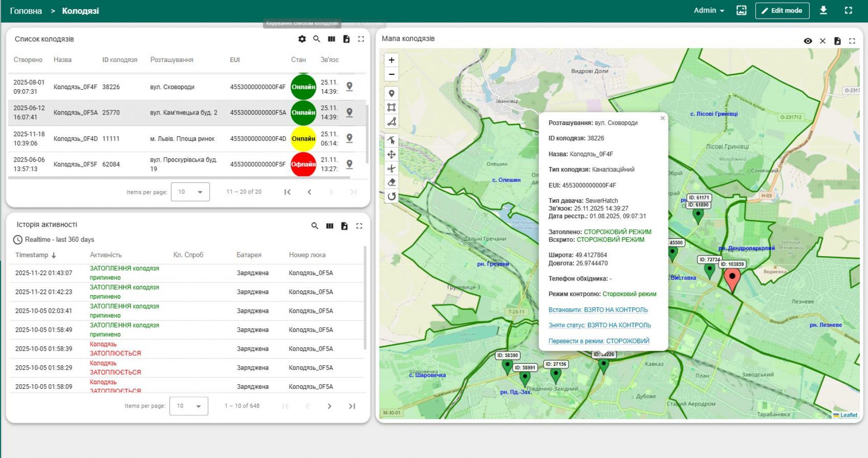Viewport: 868px width, 458px height.
Task: Click the map zoom out minus button
Action: [392, 74]
